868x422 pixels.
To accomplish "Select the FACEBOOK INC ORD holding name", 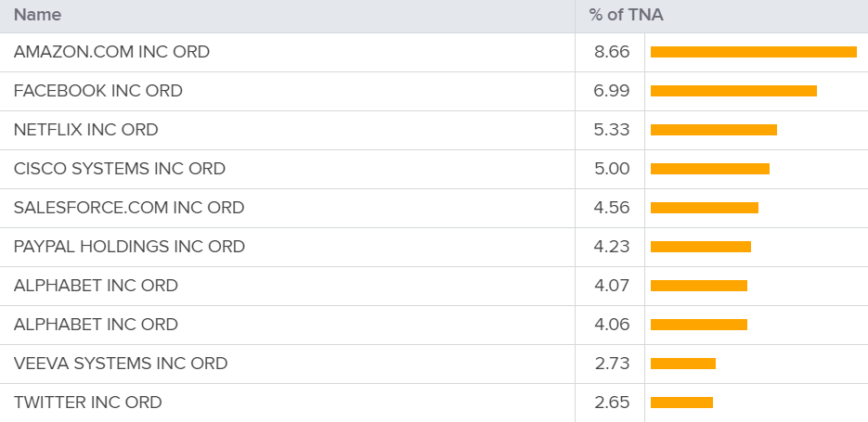I will point(98,91).
